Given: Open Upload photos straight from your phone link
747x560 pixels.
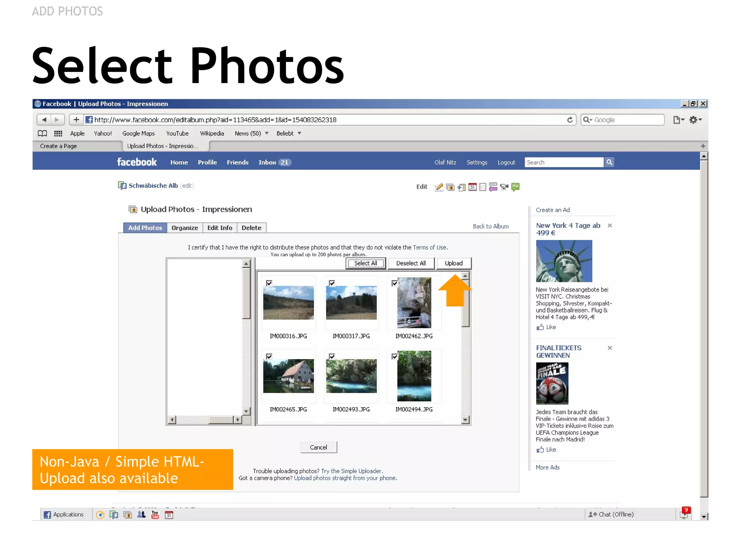Looking at the screenshot, I should (x=345, y=478).
